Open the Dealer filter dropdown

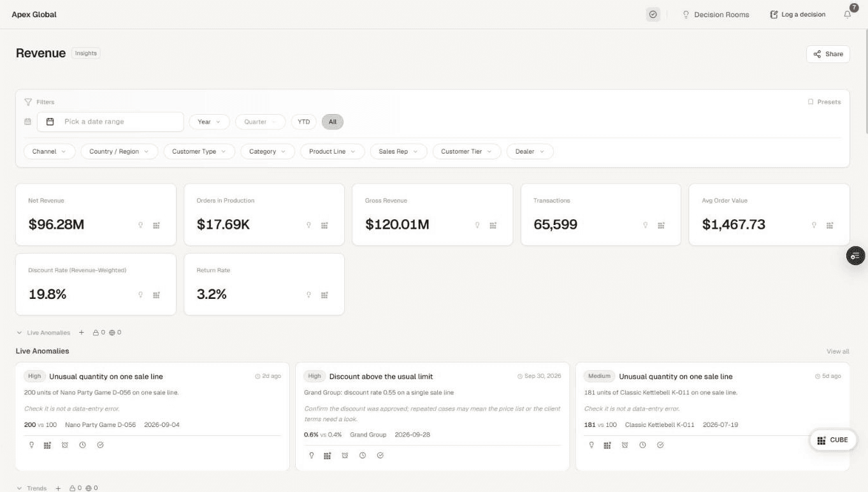click(x=530, y=152)
